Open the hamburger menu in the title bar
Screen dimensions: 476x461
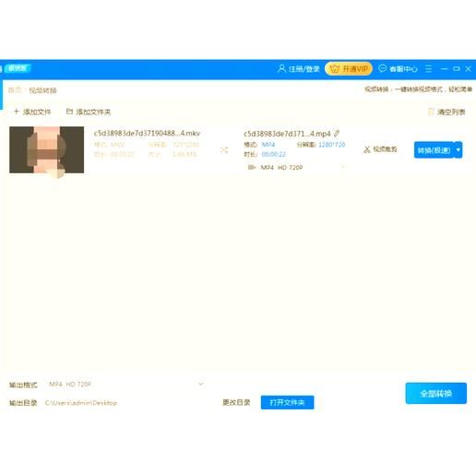pos(429,68)
